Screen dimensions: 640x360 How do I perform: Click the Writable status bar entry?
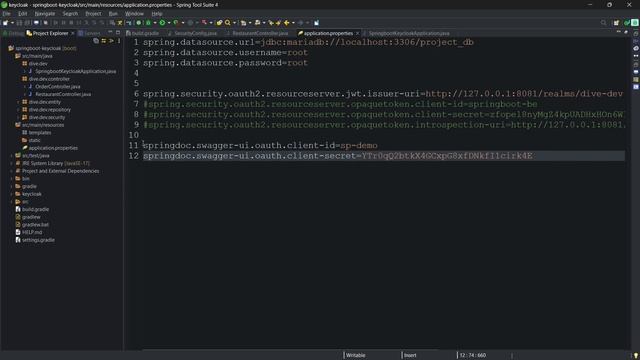coord(356,355)
